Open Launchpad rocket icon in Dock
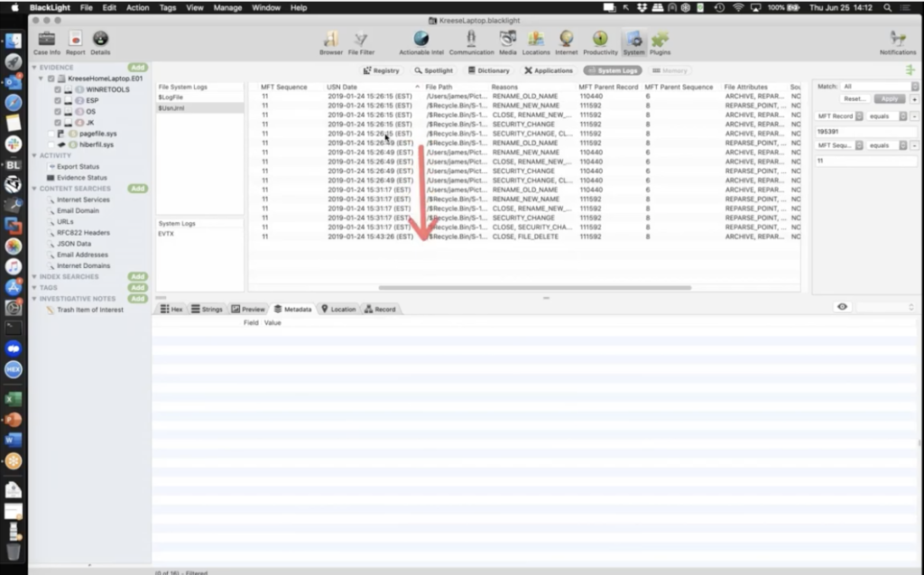This screenshot has height=575, width=924. click(x=13, y=61)
